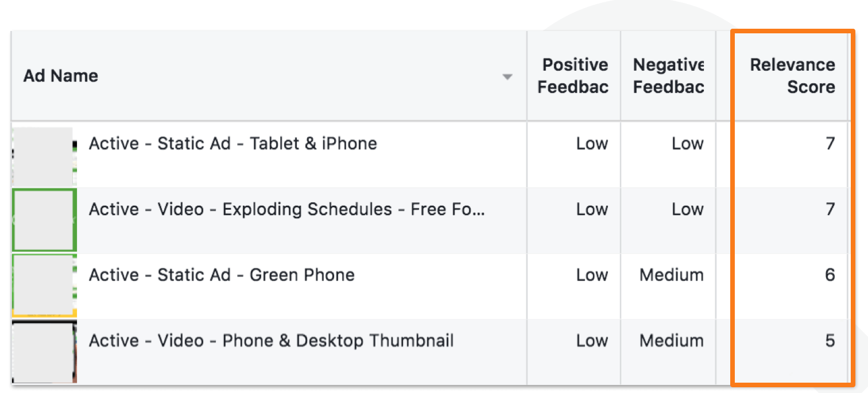Open thumbnail for Static Ad Tablet & iPhone

(x=44, y=155)
